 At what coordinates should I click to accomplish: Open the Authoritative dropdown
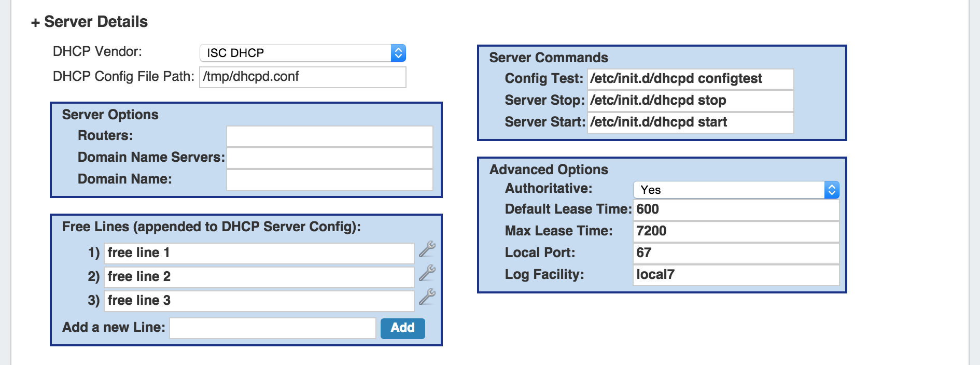(x=736, y=190)
